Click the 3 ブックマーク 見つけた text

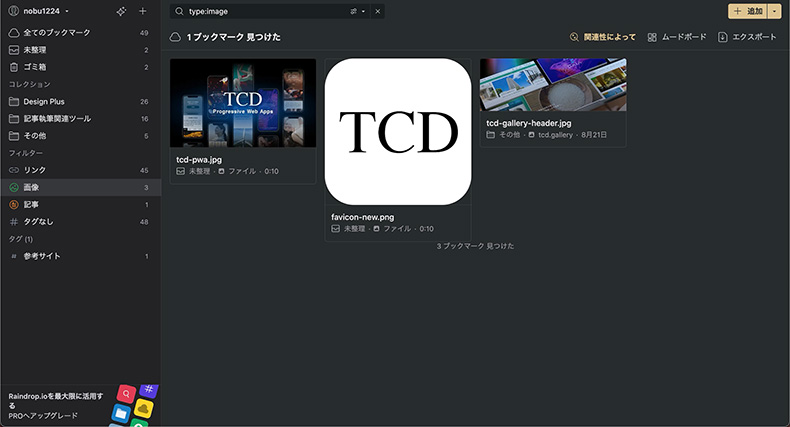click(x=475, y=246)
